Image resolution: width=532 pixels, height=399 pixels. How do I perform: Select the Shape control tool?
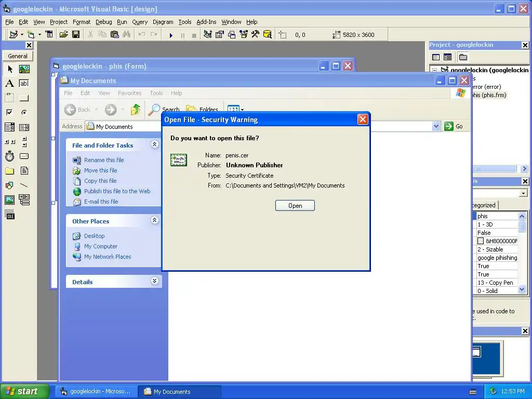click(10, 185)
